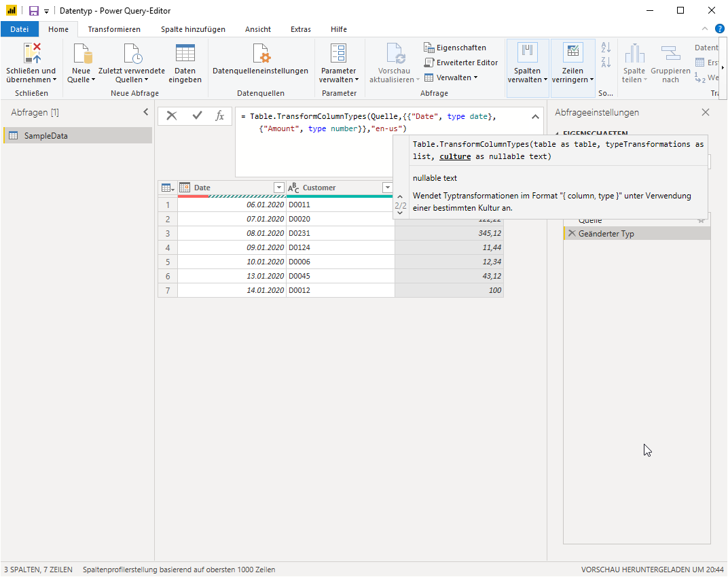Open table menu icon at grid corner
The width and height of the screenshot is (728, 577).
168,188
